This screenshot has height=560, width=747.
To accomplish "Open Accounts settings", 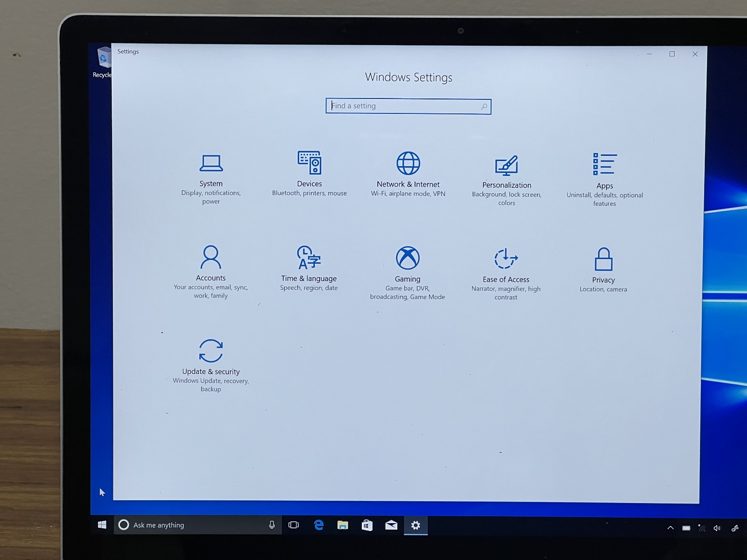I will coord(211,272).
